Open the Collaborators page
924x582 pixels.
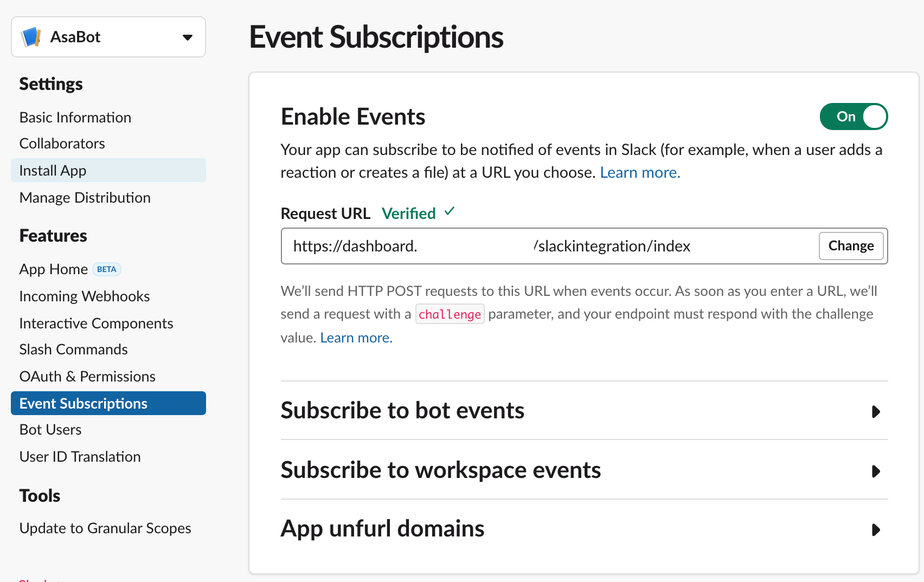(x=62, y=144)
